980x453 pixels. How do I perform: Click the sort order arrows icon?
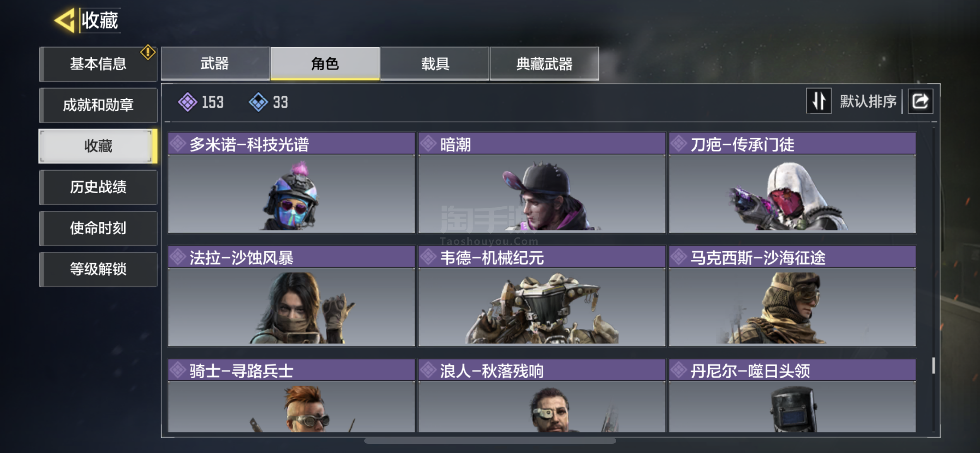pyautogui.click(x=819, y=101)
